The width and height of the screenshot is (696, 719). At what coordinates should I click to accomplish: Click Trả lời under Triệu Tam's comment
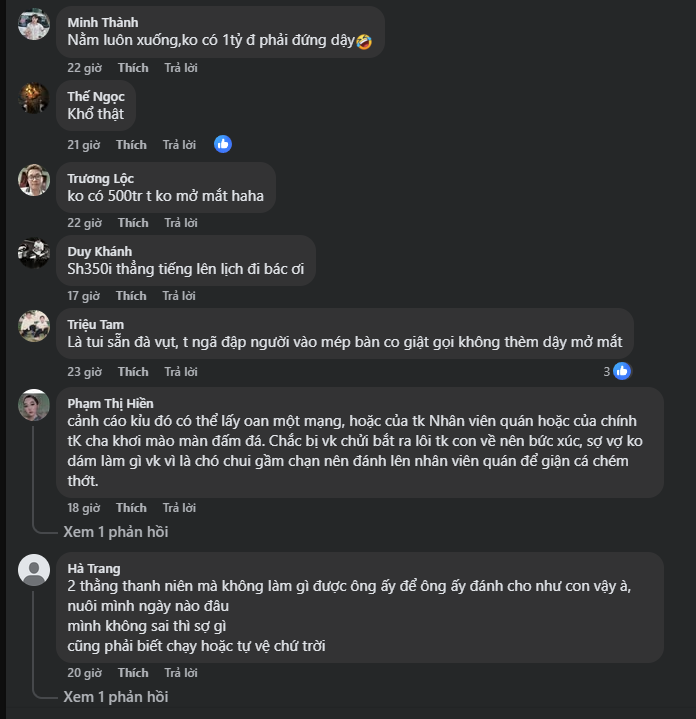coord(181,372)
